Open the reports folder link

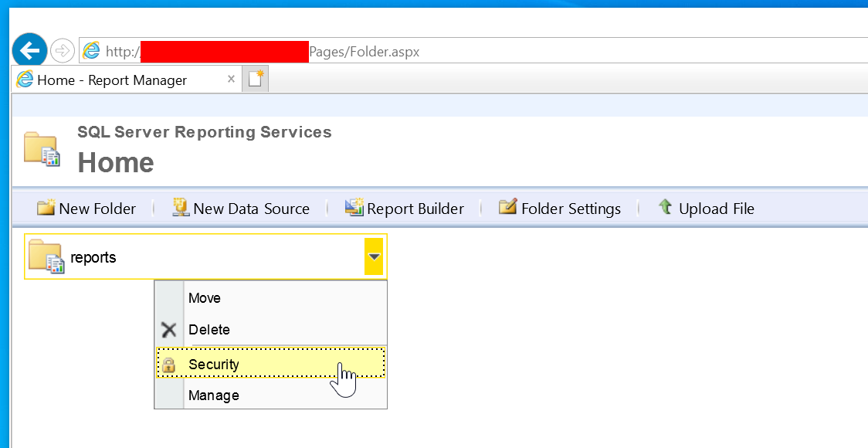[x=93, y=257]
